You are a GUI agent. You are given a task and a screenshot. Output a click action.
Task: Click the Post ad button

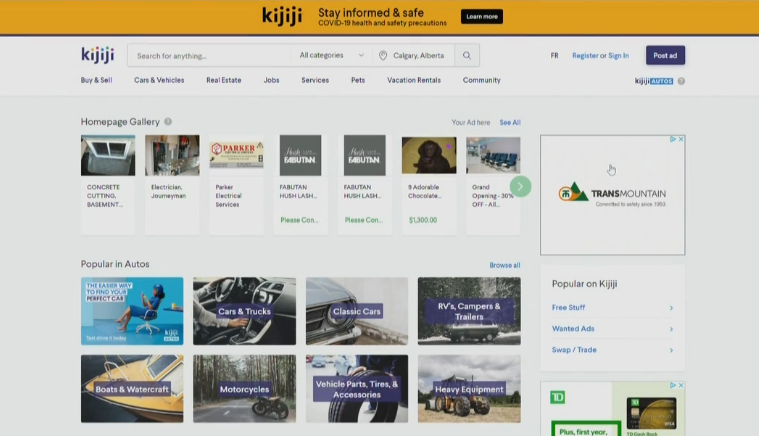point(665,55)
